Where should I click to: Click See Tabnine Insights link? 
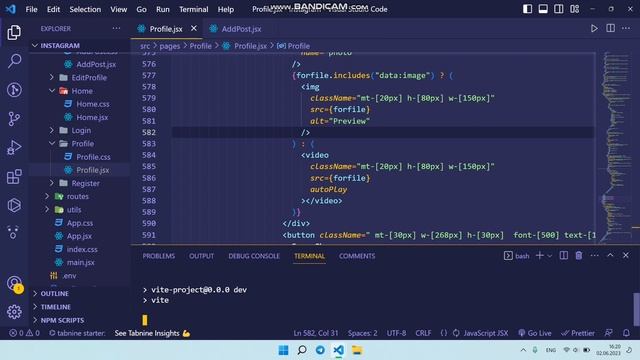[152, 333]
